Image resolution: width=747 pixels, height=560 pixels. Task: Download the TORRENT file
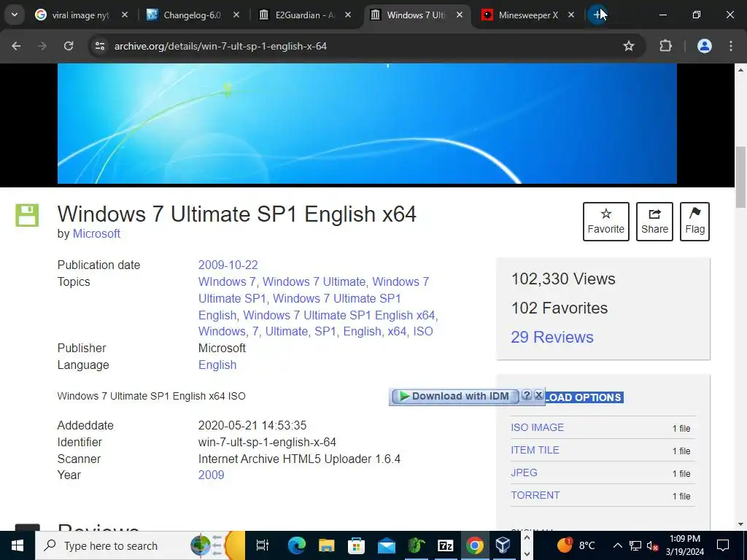tap(535, 495)
